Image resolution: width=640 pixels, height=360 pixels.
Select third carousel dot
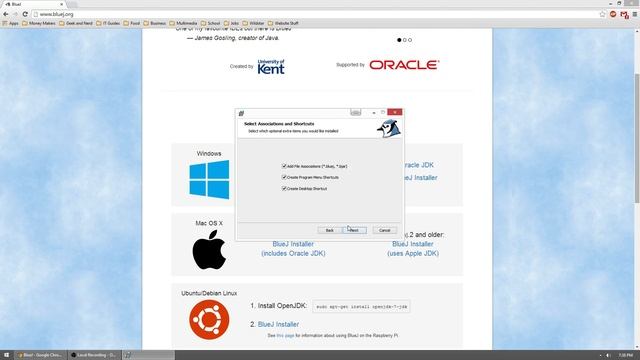(410, 40)
